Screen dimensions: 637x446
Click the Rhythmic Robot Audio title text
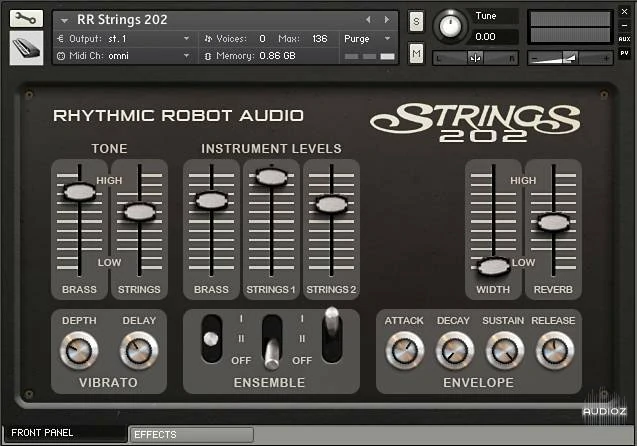tap(178, 116)
